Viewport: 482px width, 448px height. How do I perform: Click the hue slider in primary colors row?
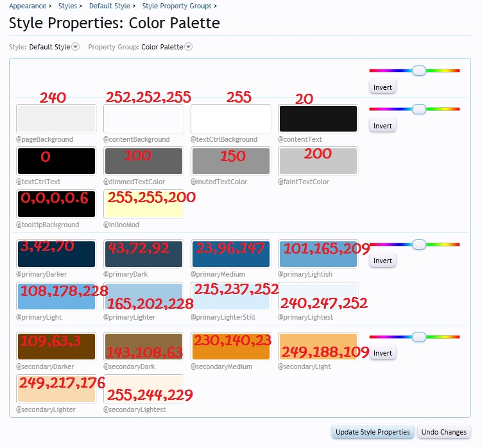pos(419,245)
